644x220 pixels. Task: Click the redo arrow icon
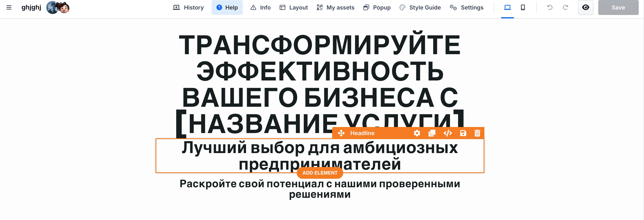565,7
